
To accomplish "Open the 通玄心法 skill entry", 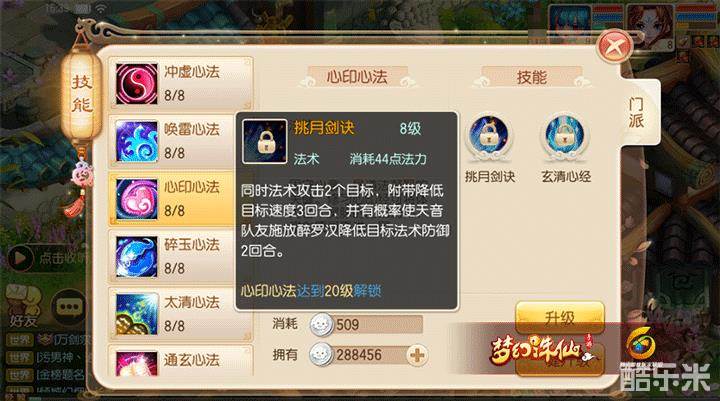I will coord(180,361).
